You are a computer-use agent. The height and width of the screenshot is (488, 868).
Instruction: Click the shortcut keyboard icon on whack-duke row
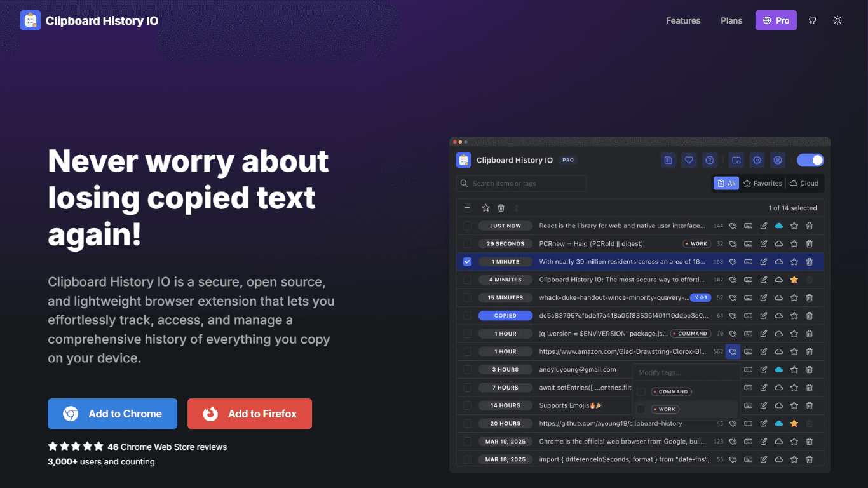pos(749,297)
